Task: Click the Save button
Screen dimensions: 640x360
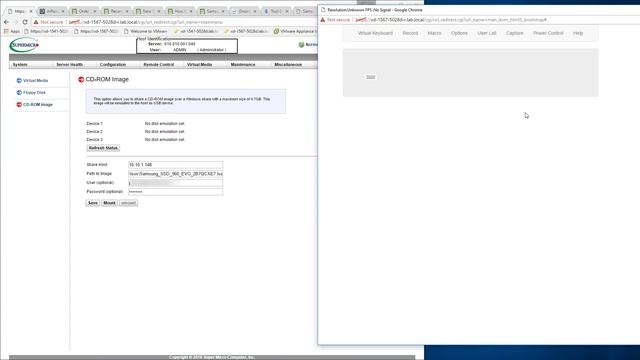Action: pos(93,203)
